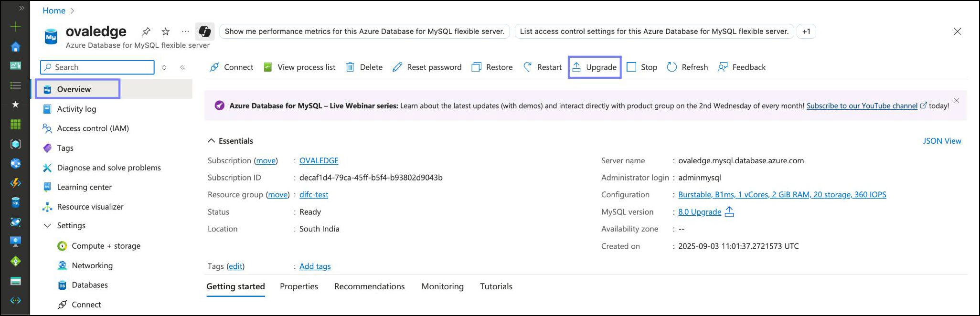Collapse the Essentials section
This screenshot has height=316, width=980.
click(211, 141)
